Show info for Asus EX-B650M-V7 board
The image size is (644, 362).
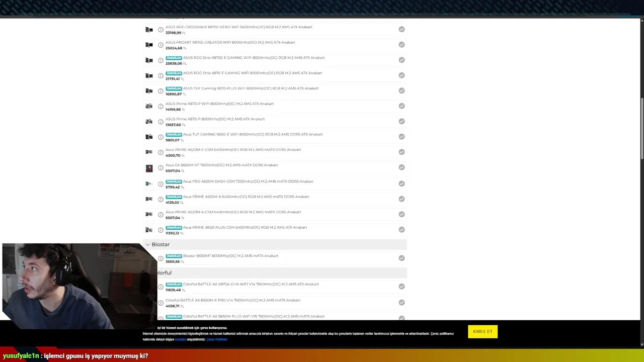coord(160,168)
